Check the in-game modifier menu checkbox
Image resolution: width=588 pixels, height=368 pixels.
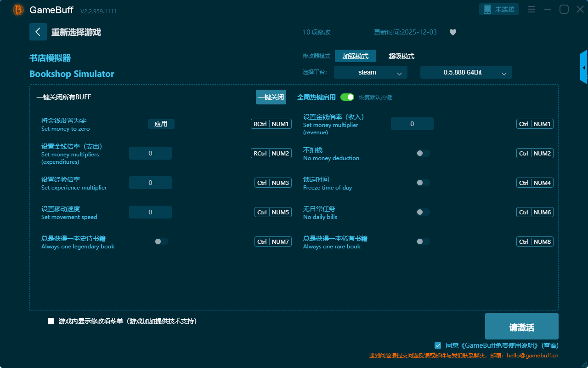pos(51,321)
